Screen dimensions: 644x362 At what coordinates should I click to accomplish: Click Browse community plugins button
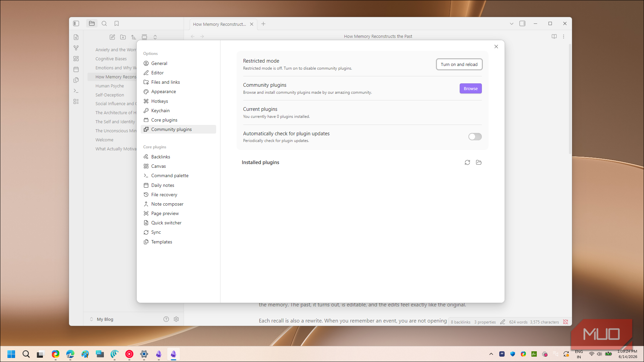tap(470, 88)
